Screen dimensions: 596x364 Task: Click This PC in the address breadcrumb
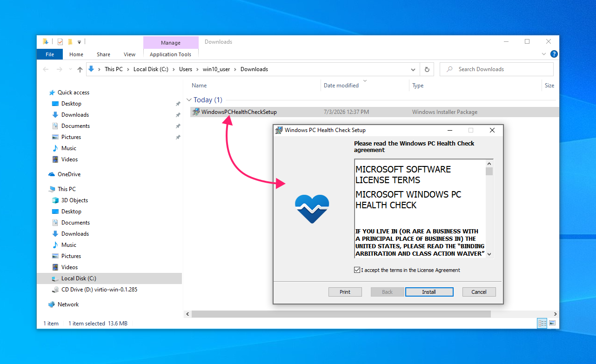pyautogui.click(x=114, y=69)
